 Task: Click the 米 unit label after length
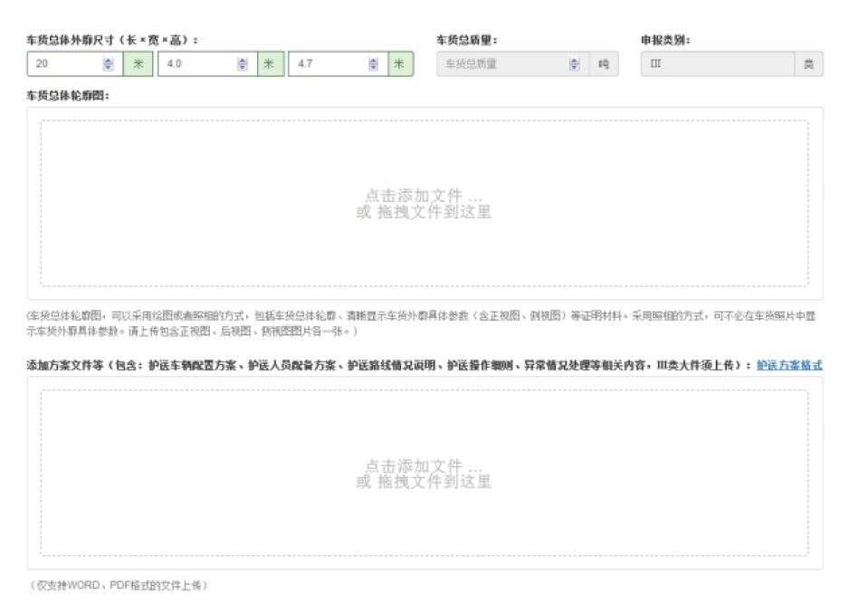tap(138, 63)
